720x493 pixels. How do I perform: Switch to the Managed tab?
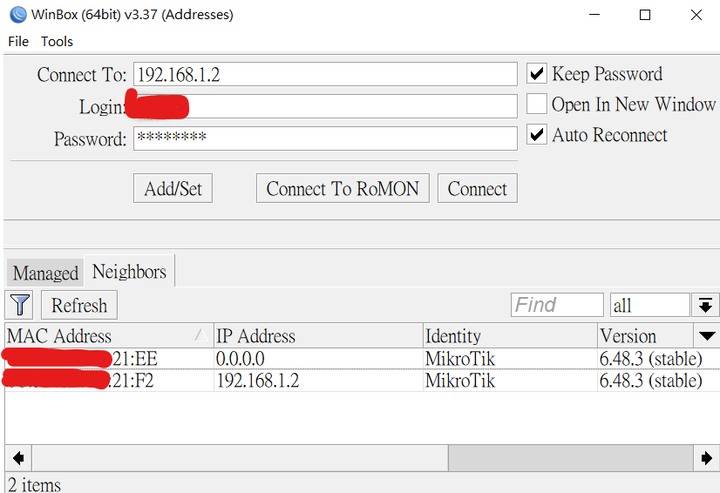tap(45, 273)
